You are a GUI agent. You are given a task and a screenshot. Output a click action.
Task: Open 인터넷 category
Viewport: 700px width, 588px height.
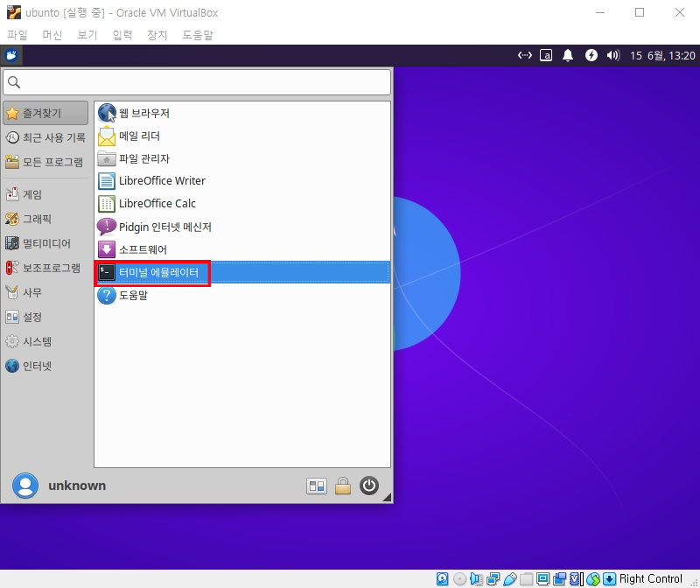coord(45,366)
